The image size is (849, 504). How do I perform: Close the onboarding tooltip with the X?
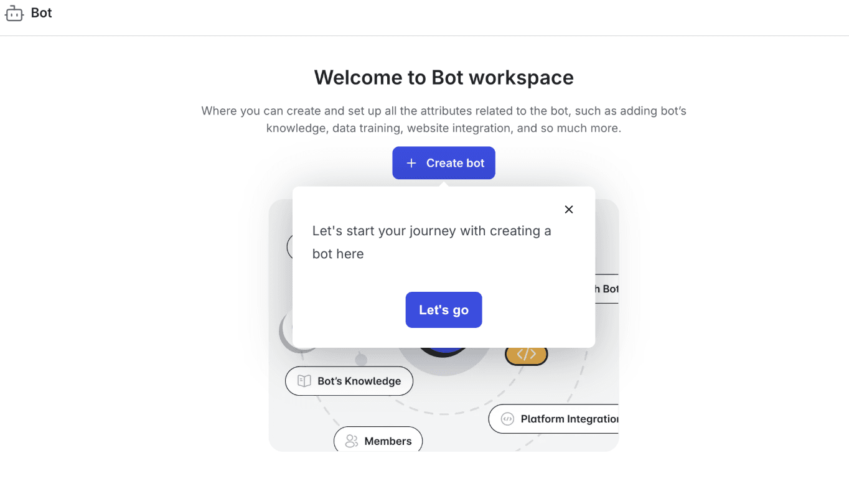(568, 210)
